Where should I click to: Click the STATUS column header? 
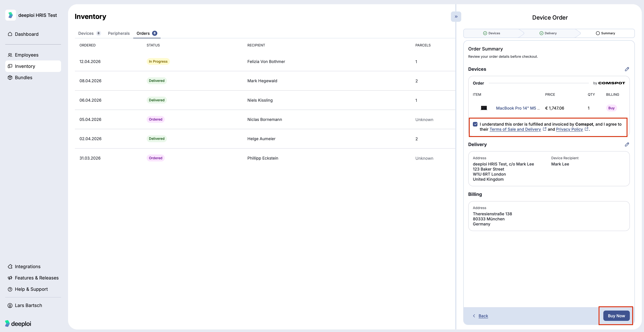(153, 45)
